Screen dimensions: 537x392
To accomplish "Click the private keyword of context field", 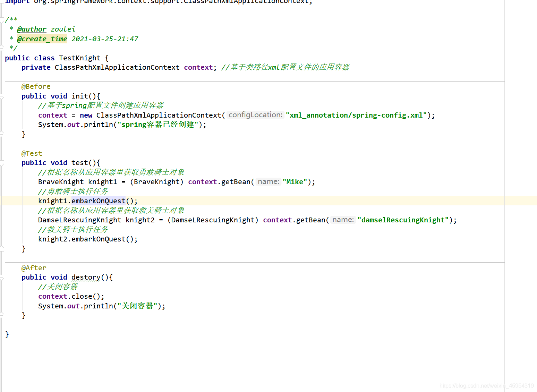I will pyautogui.click(x=36, y=67).
